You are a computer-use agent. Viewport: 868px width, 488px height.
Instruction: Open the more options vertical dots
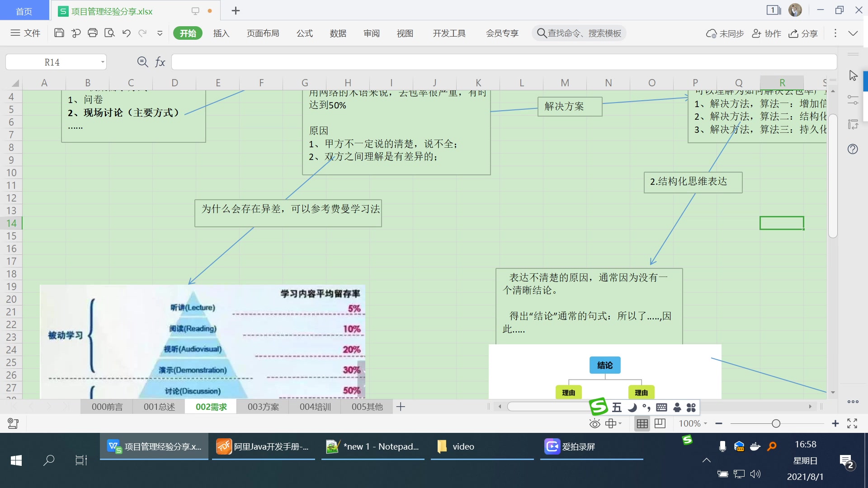point(835,33)
